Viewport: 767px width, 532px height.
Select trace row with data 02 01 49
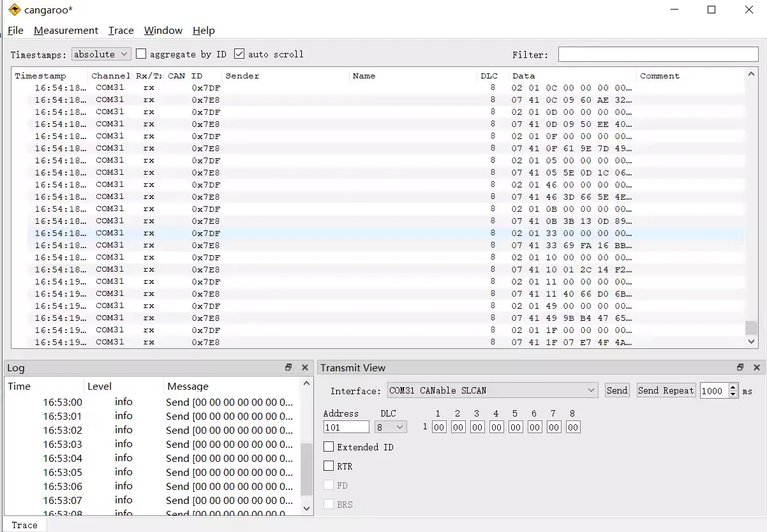tap(386, 306)
